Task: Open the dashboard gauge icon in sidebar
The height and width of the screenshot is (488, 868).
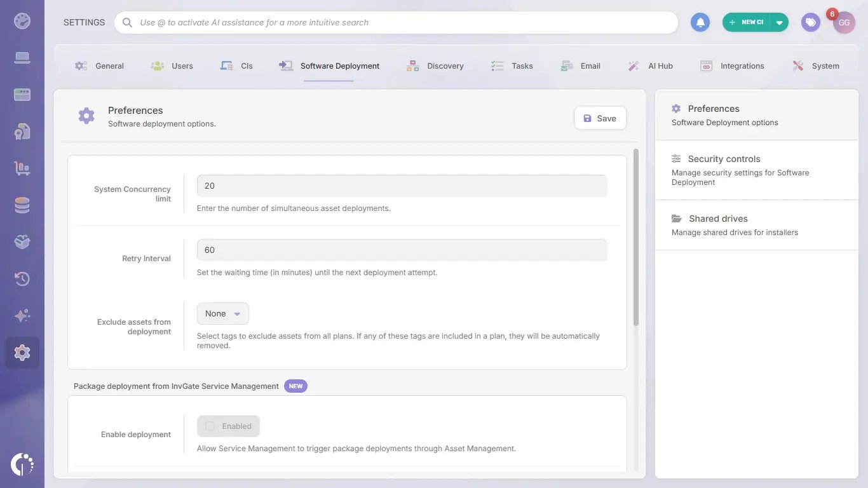Action: click(x=22, y=22)
